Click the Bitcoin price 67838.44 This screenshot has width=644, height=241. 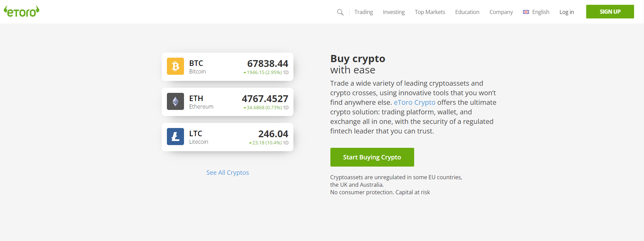point(267,63)
